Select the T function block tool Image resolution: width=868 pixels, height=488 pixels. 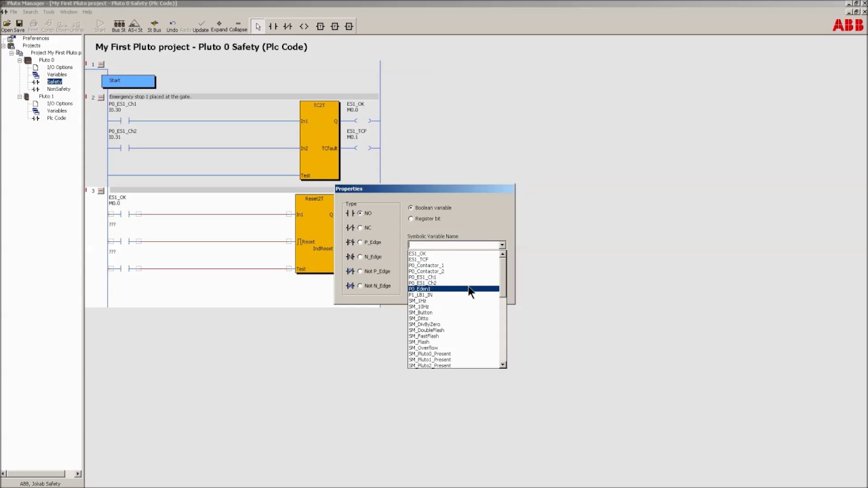pyautogui.click(x=320, y=26)
